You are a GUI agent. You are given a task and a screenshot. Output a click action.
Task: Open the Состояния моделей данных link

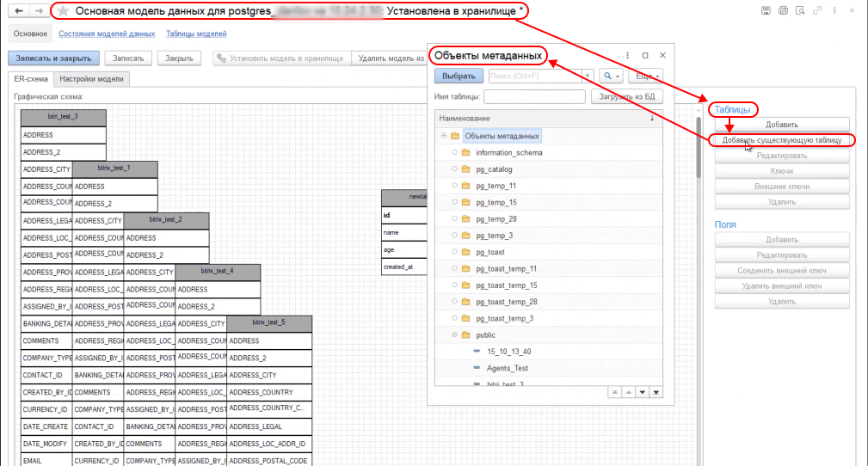point(106,34)
